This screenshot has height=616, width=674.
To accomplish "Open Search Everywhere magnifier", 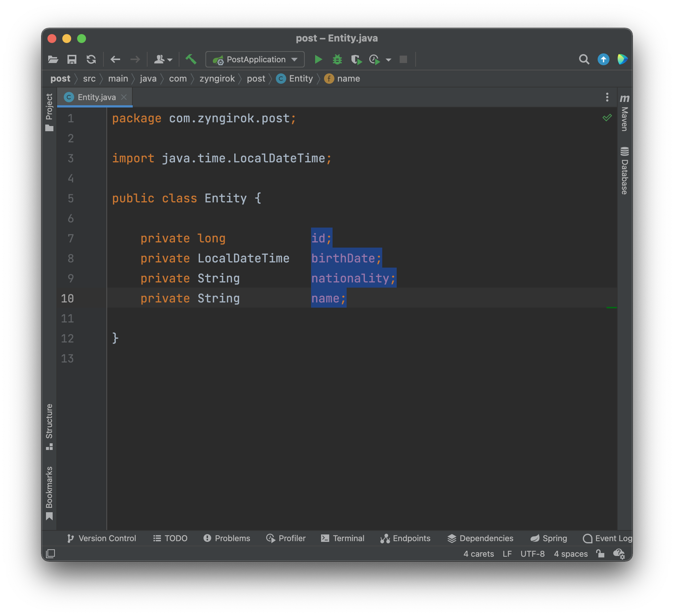I will (584, 59).
